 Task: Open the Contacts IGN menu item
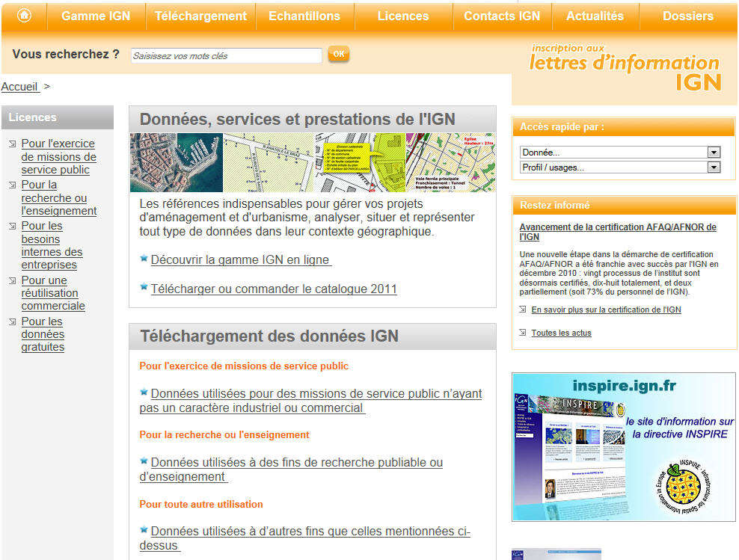(x=501, y=16)
